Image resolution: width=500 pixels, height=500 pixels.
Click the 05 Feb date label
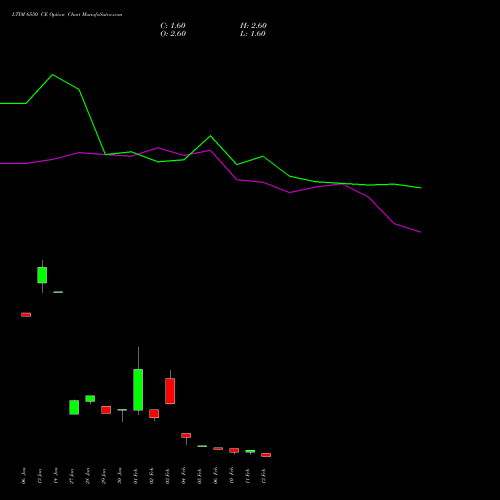[x=200, y=476]
